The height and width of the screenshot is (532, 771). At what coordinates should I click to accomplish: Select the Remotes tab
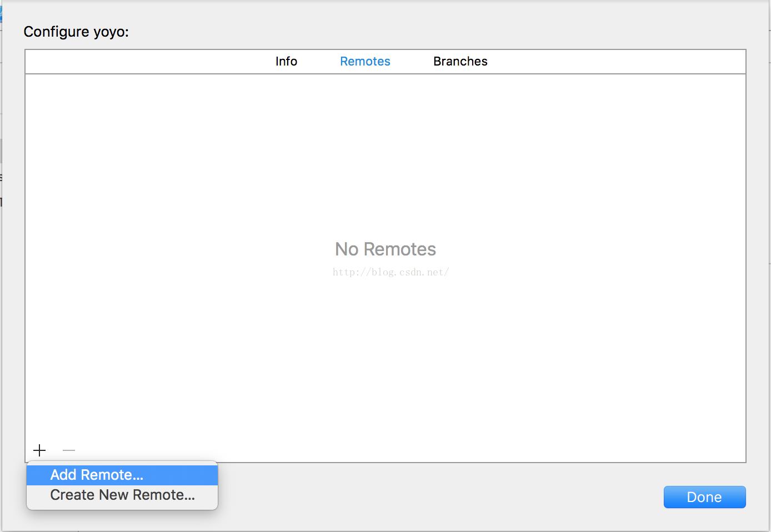(365, 61)
